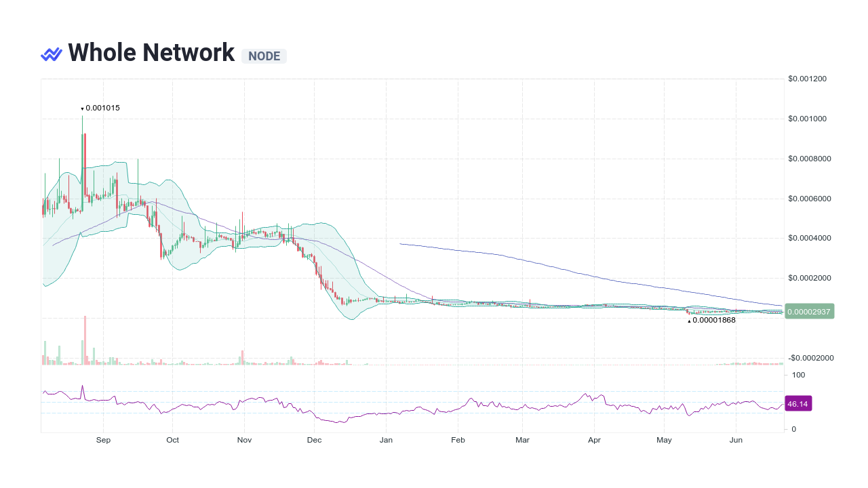Screen dimensions: 868x488
Task: Click the Whole Network logo icon
Action: 51,52
